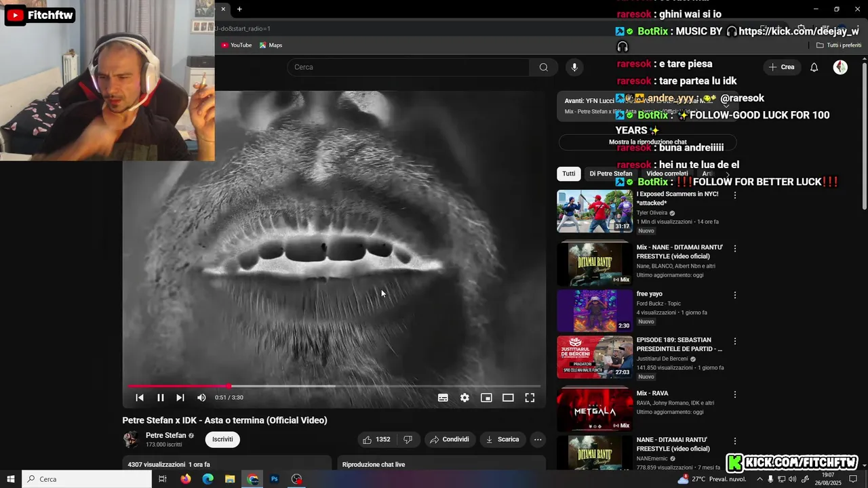Open the Windows notification center

(853, 479)
